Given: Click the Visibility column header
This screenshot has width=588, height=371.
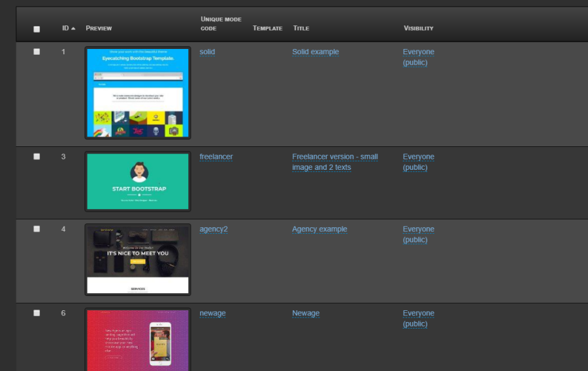Looking at the screenshot, I should (x=419, y=28).
